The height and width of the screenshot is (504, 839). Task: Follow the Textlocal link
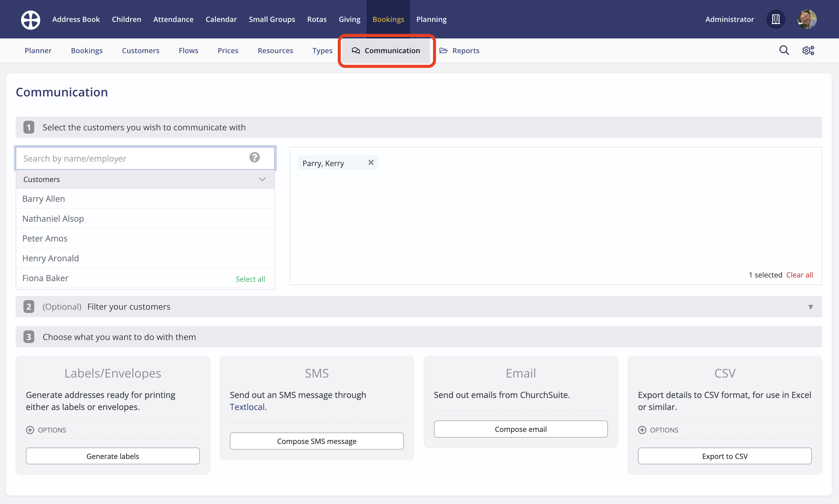(247, 407)
